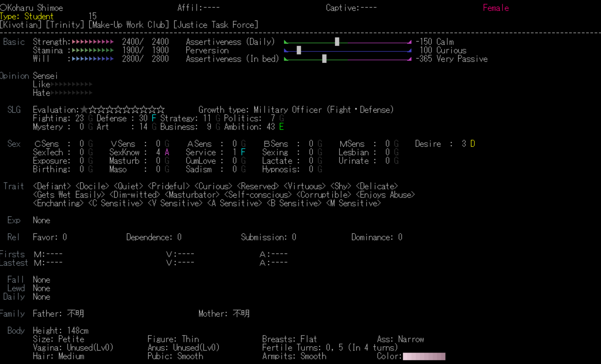The width and height of the screenshot is (601, 364).
Task: Select the [Make-Up Work Club] tag
Action: point(129,25)
